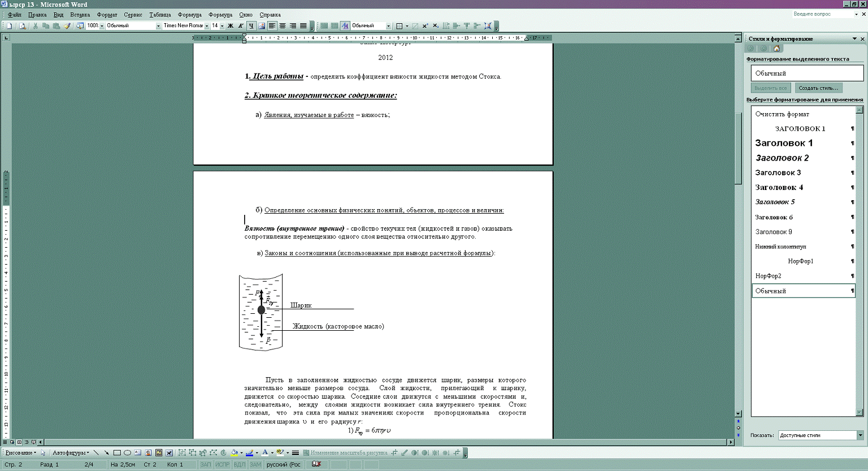Open the Файл menu

click(x=15, y=15)
